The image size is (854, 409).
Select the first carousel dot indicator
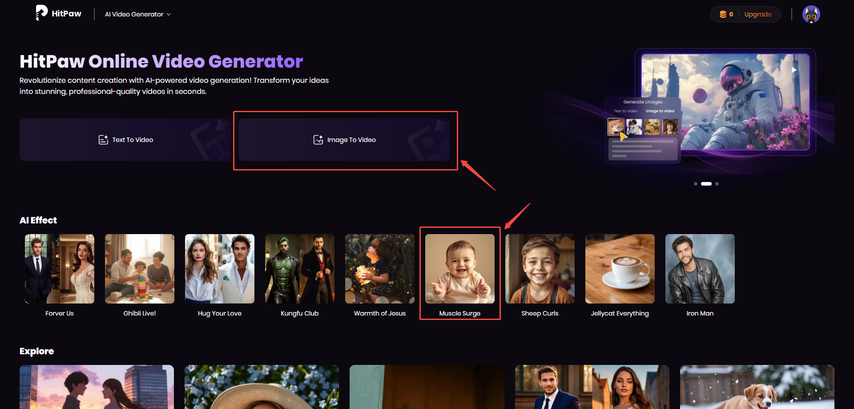tap(696, 184)
